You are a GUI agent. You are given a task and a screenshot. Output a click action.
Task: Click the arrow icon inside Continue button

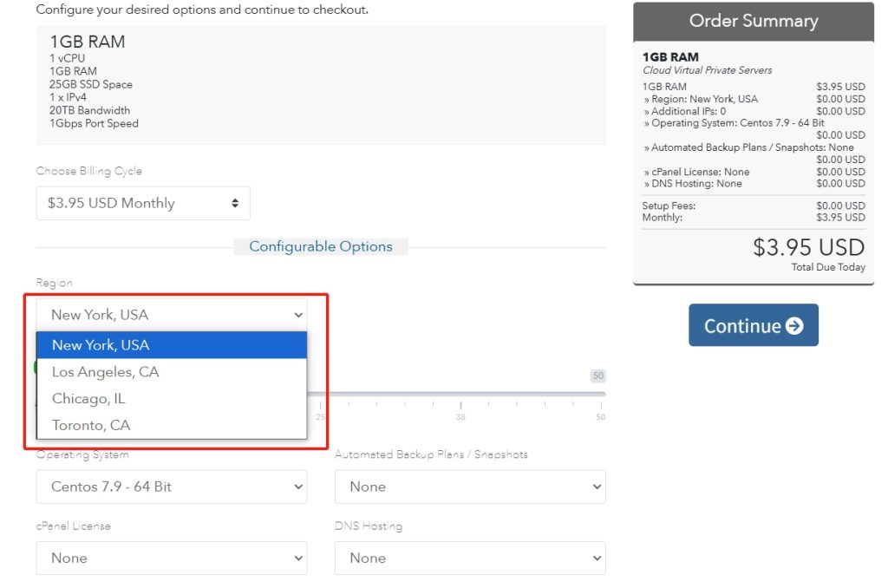(x=793, y=326)
